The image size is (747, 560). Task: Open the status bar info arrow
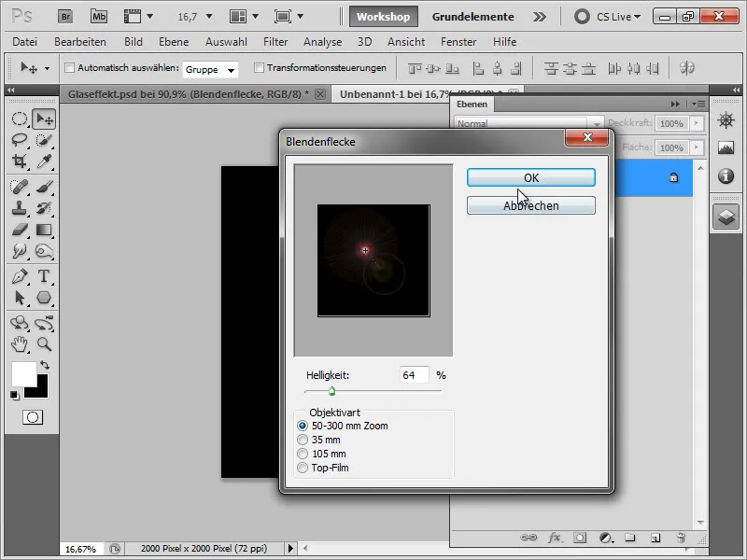[x=290, y=549]
